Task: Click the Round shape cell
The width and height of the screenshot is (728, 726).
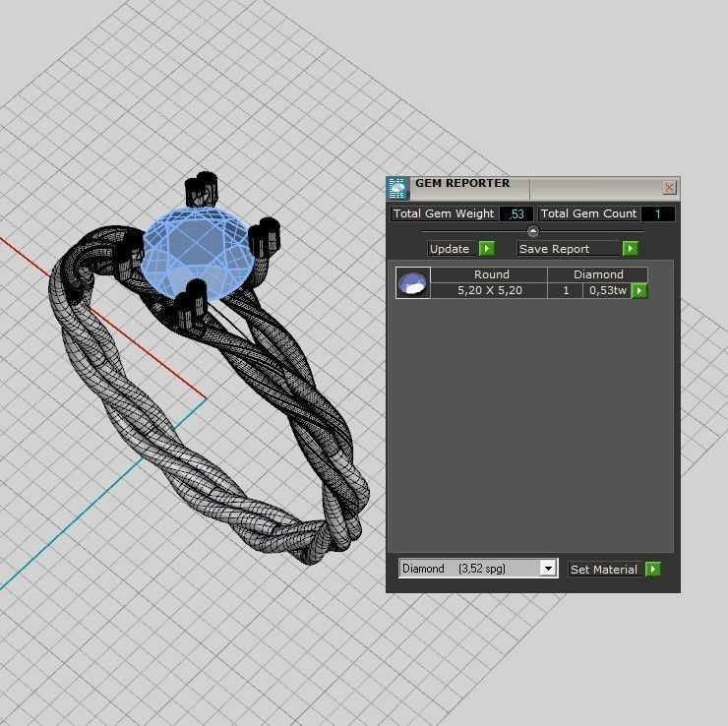Action: 489,274
